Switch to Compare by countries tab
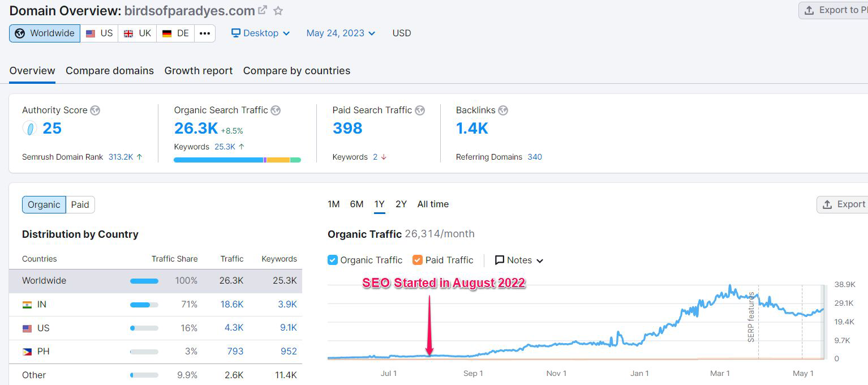 click(297, 71)
